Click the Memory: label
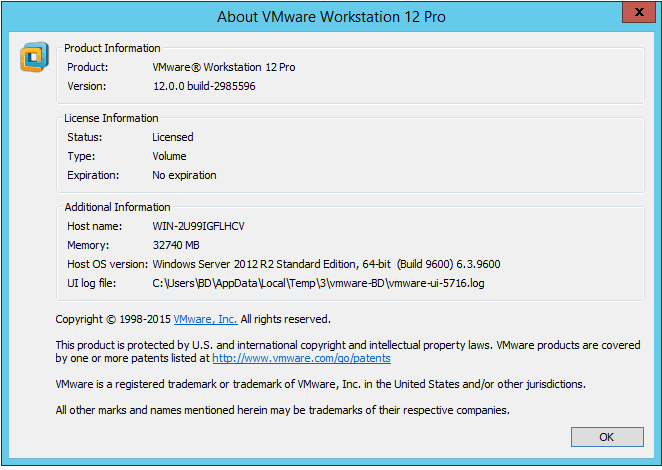 (88, 245)
